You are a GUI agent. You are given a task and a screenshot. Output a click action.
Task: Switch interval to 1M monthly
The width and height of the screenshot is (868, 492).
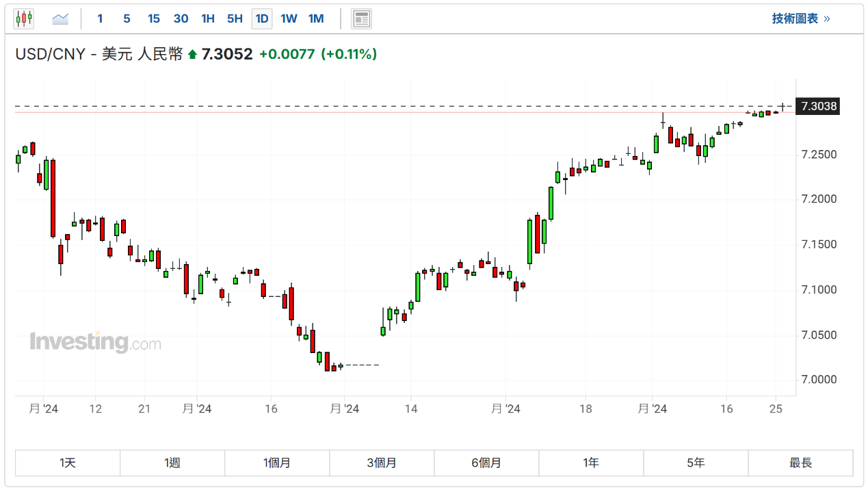pos(316,18)
